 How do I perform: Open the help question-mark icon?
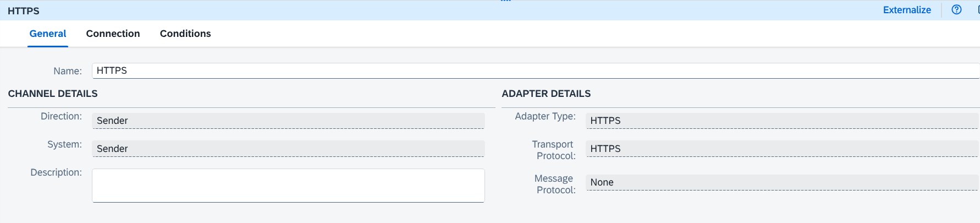coord(956,10)
